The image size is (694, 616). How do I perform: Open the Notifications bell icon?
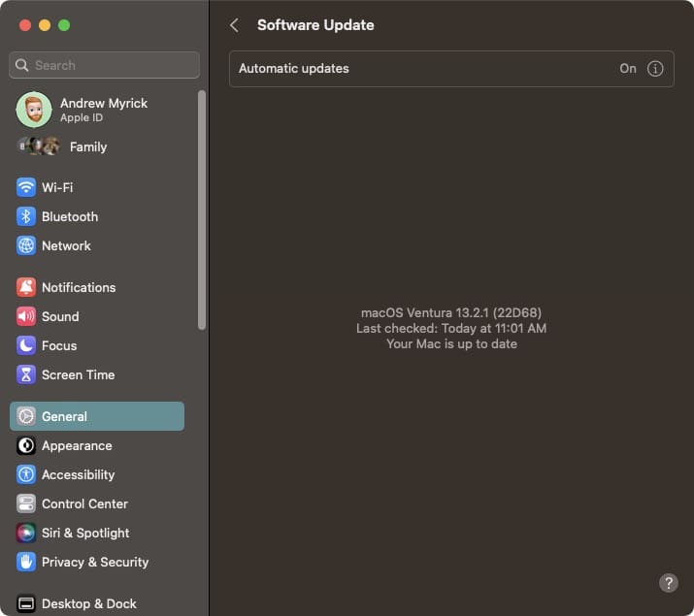click(x=26, y=287)
